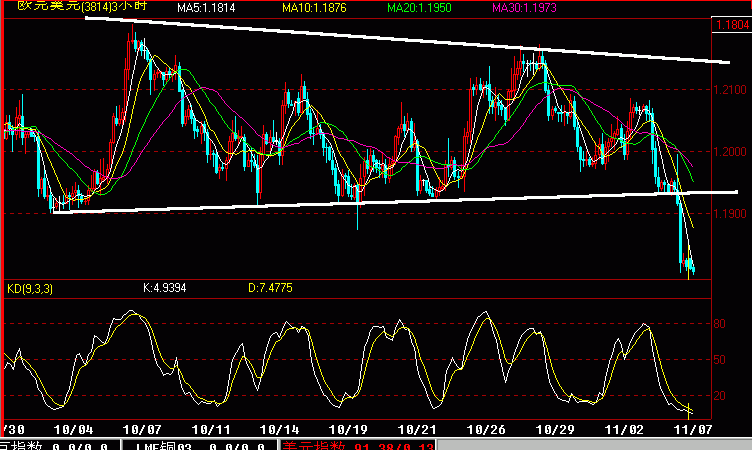
Task: Click the K:4.9394 value
Action: [x=164, y=288]
